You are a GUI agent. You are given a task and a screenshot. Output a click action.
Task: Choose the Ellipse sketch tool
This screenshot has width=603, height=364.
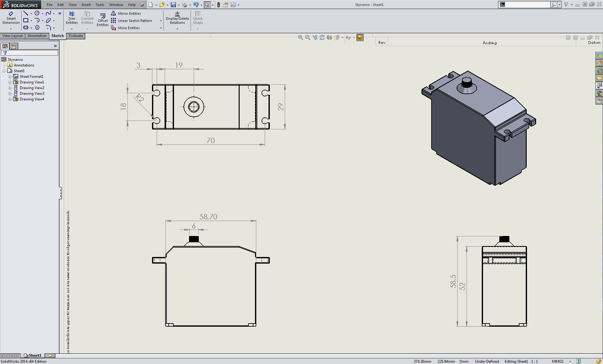pyautogui.click(x=48, y=20)
